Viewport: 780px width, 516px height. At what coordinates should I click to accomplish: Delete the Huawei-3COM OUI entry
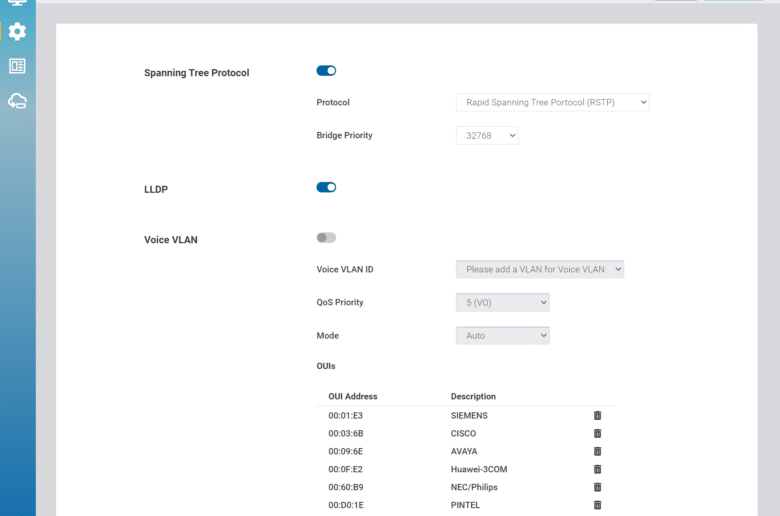coord(597,469)
